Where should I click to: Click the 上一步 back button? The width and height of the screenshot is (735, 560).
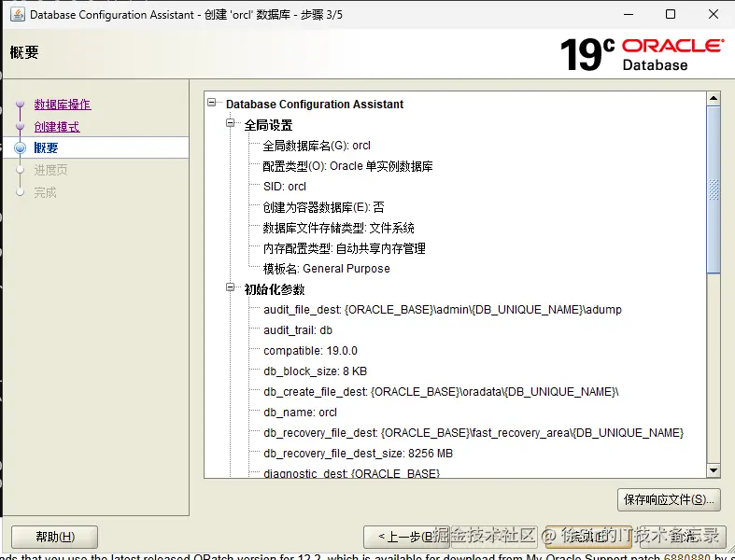(x=406, y=537)
